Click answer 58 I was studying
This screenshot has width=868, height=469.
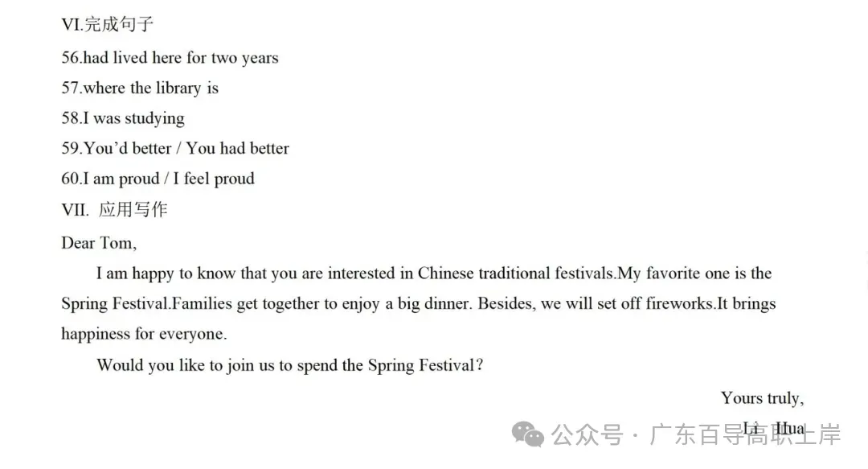(123, 118)
